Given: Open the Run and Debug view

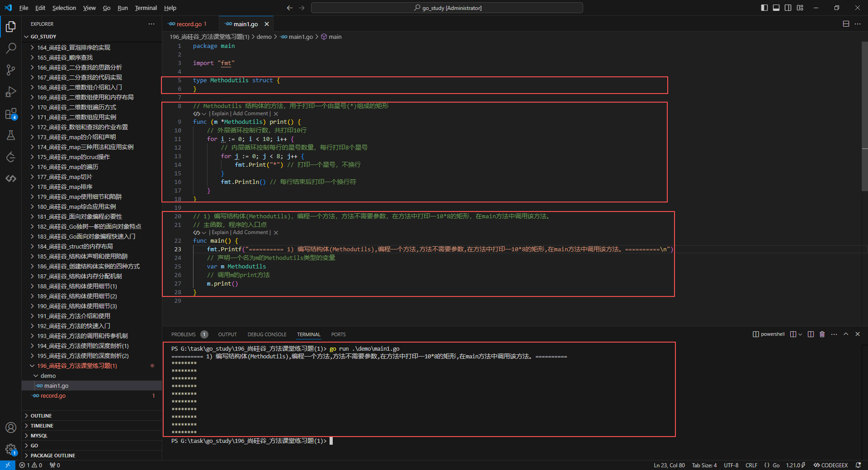Looking at the screenshot, I should [11, 92].
